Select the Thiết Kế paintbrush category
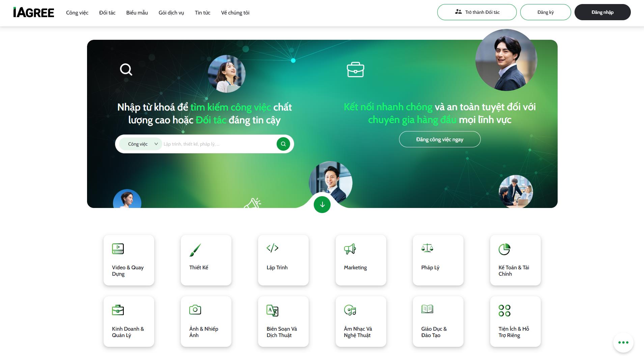The height and width of the screenshot is (361, 644). tap(206, 260)
